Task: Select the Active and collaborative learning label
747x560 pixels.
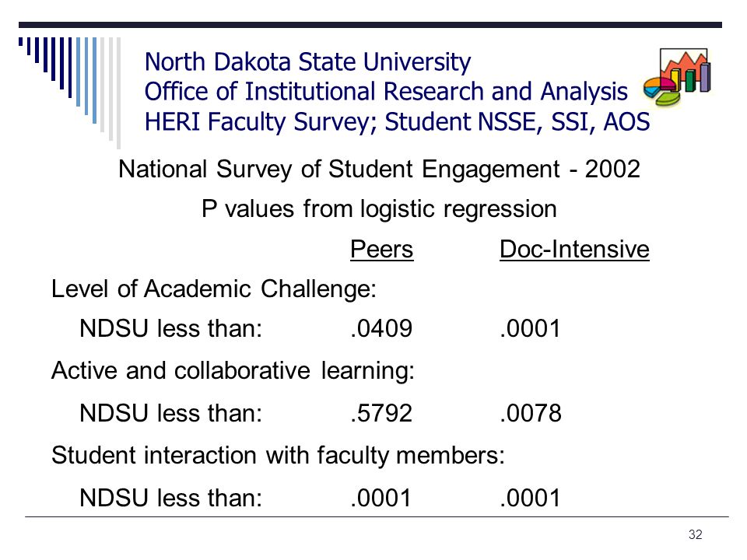Action: [x=233, y=370]
